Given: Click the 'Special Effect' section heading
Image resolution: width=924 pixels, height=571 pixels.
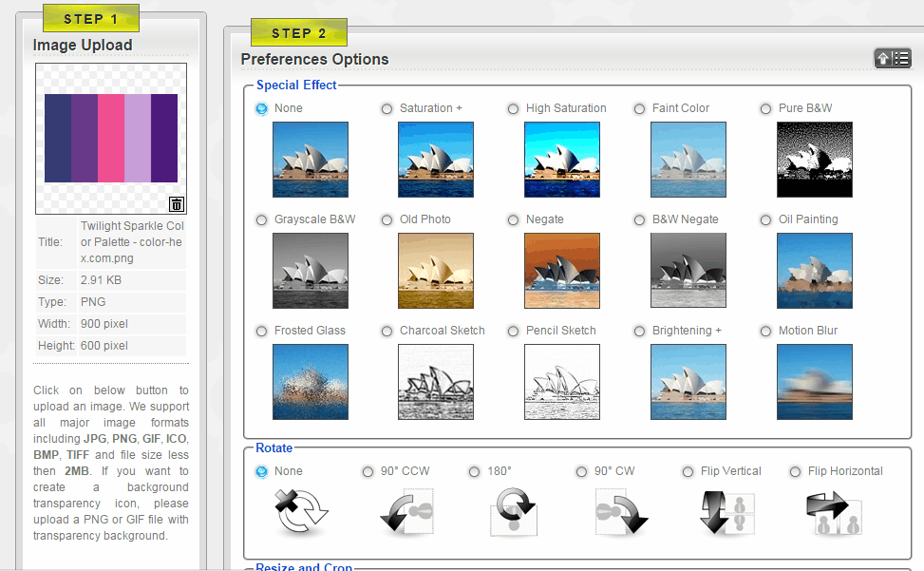Looking at the screenshot, I should (x=296, y=85).
